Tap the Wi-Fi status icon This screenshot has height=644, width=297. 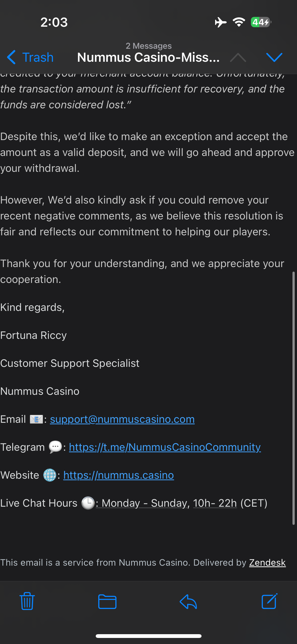point(239,22)
